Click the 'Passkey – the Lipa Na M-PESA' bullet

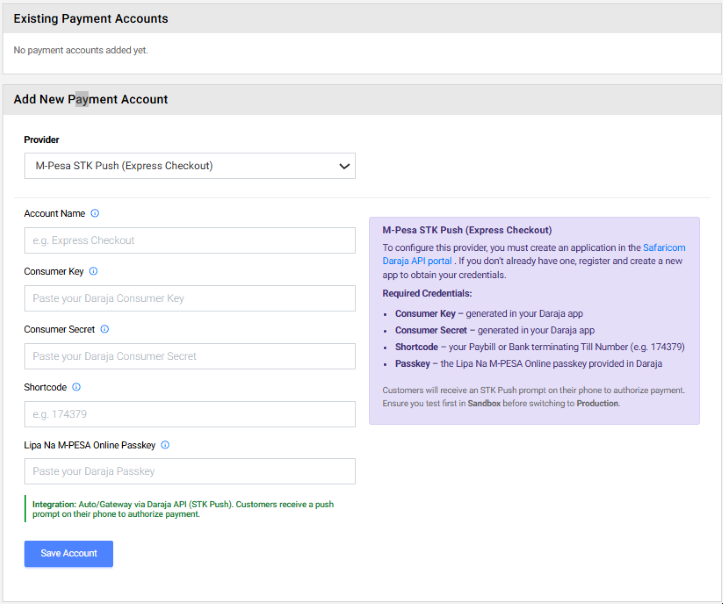528,364
